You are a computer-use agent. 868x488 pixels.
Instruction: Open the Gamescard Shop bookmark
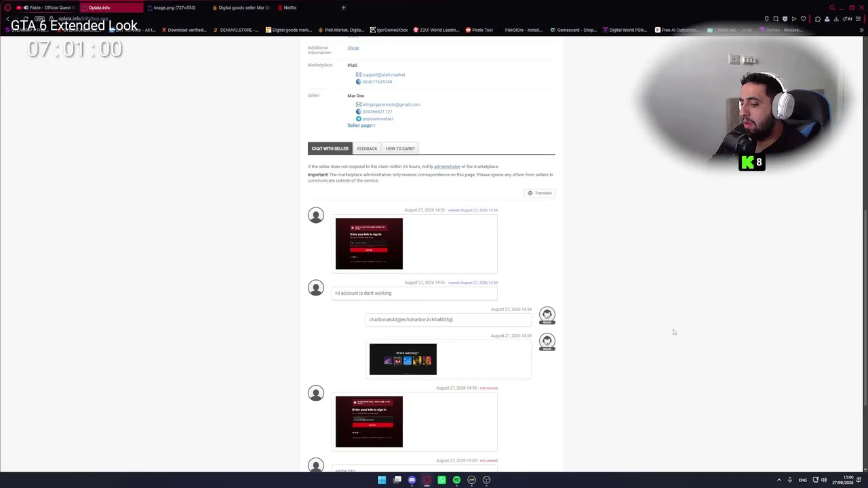click(x=574, y=30)
